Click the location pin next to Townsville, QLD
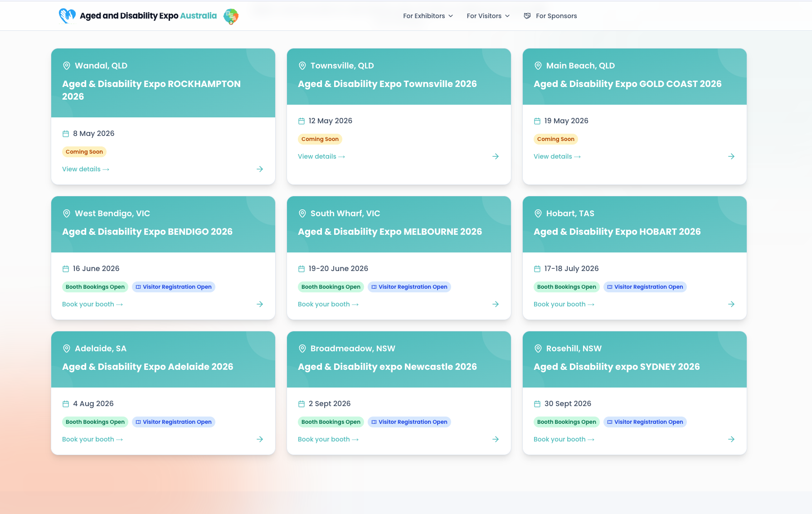This screenshot has width=812, height=514. [x=302, y=66]
